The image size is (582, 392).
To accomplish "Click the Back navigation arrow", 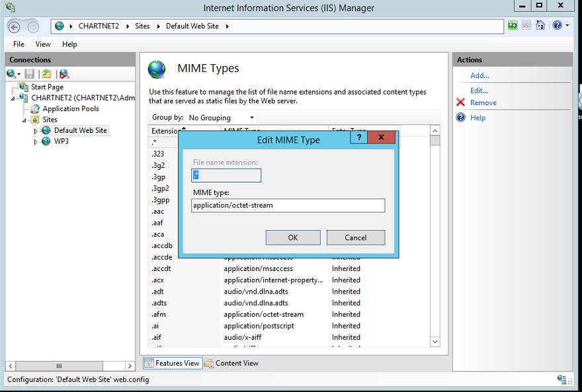I will (14, 26).
